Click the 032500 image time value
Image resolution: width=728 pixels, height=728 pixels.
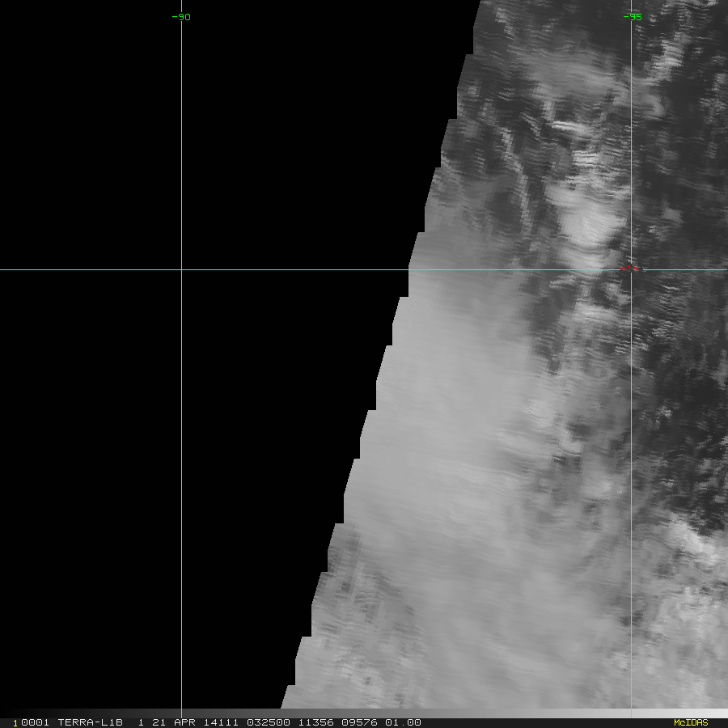pos(265,722)
